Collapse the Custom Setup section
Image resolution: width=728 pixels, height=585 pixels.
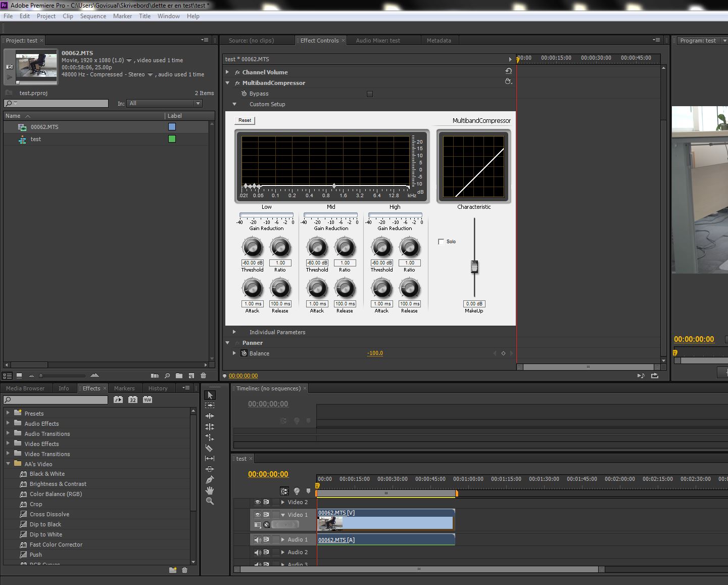(234, 104)
